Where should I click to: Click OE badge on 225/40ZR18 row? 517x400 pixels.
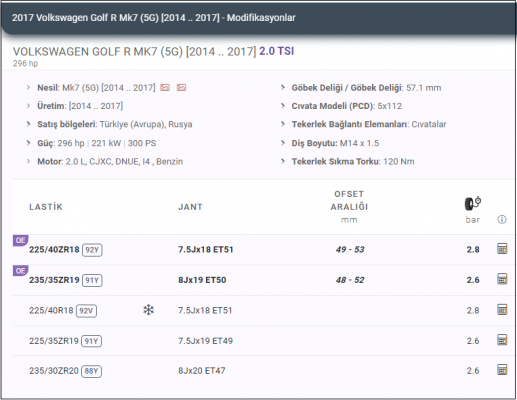point(20,240)
